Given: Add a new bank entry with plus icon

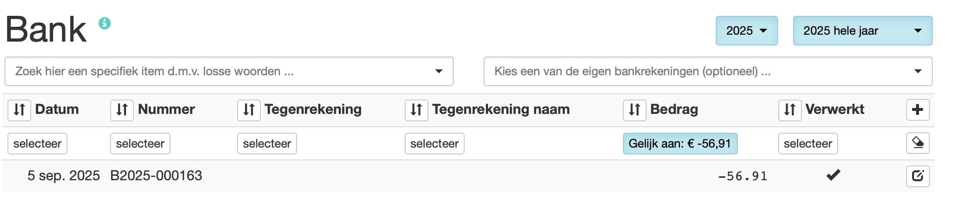Looking at the screenshot, I should coord(918,109).
